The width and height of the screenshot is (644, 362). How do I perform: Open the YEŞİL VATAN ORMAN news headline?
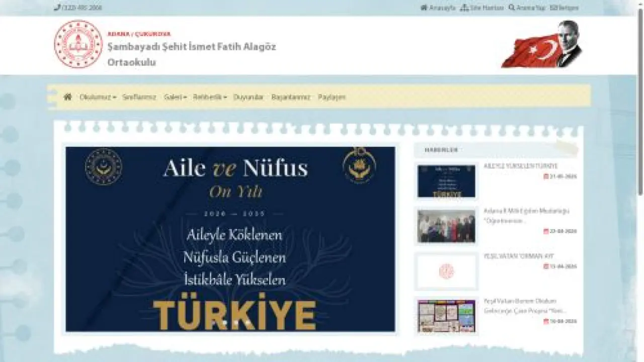(519, 256)
